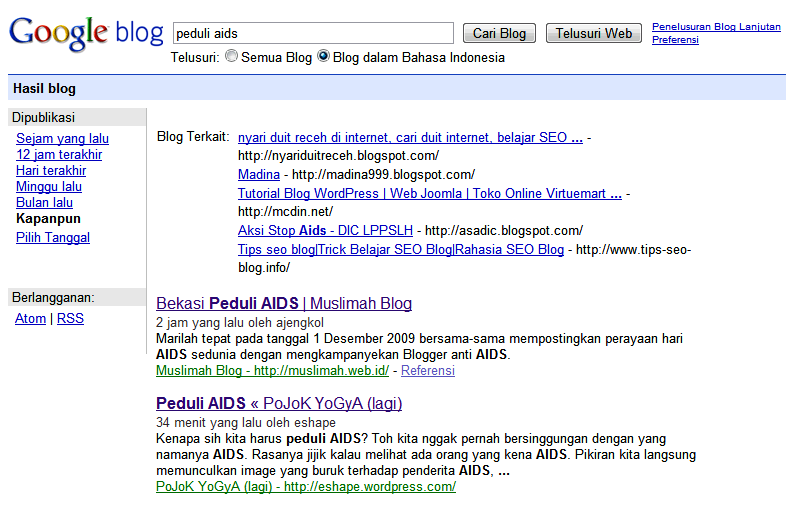This screenshot has height=508, width=786.
Task: Open the Madina related blog link
Action: coord(259,175)
